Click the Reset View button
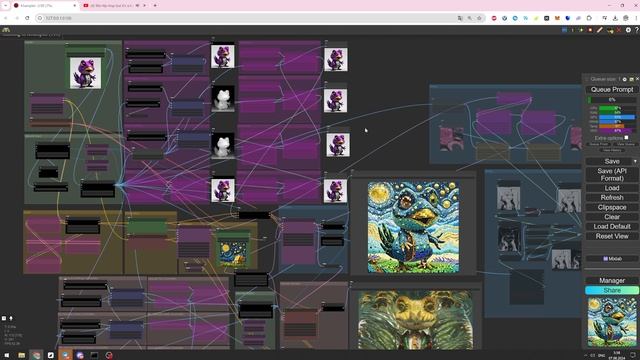640x360 pixels. (x=612, y=236)
